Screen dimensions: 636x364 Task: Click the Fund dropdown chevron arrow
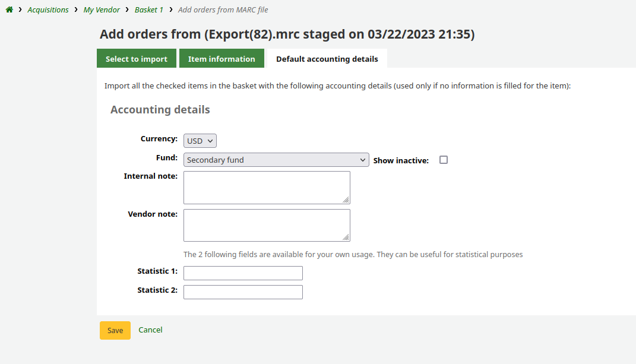click(363, 160)
